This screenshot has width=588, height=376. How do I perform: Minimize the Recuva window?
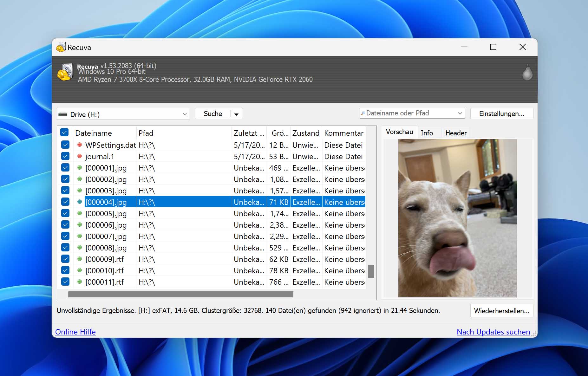(464, 47)
